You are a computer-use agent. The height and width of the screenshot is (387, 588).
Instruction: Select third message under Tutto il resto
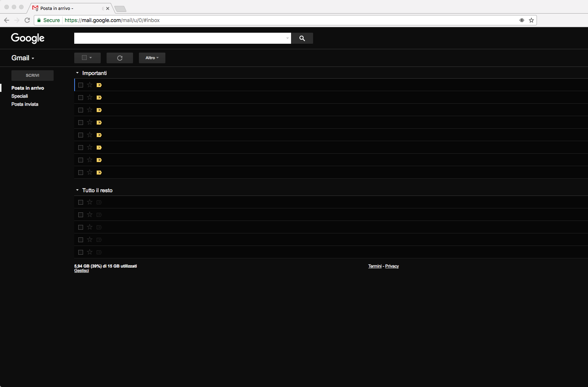[x=81, y=227]
